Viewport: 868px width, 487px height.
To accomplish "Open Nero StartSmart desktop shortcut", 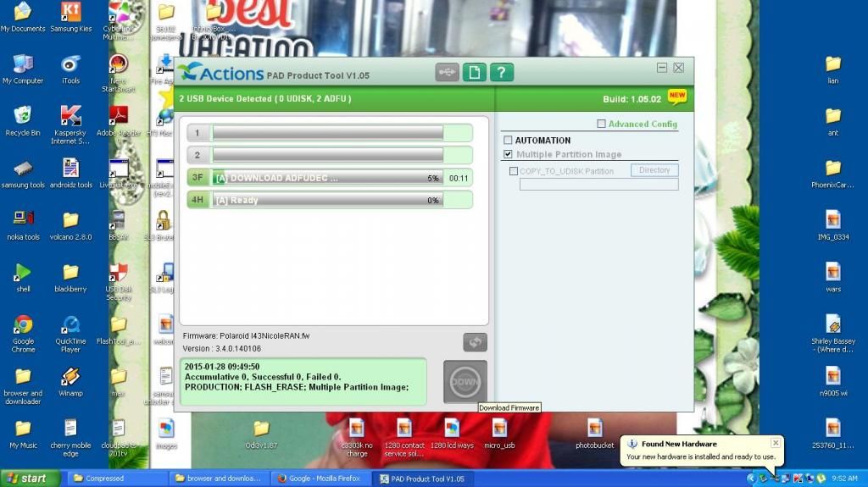I will (119, 73).
